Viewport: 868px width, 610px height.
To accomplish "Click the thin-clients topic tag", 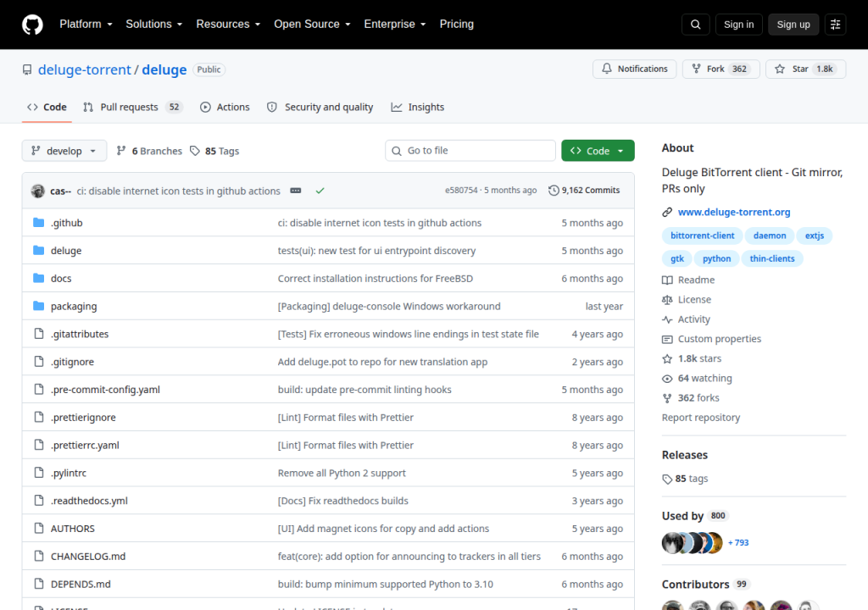I will (x=771, y=258).
